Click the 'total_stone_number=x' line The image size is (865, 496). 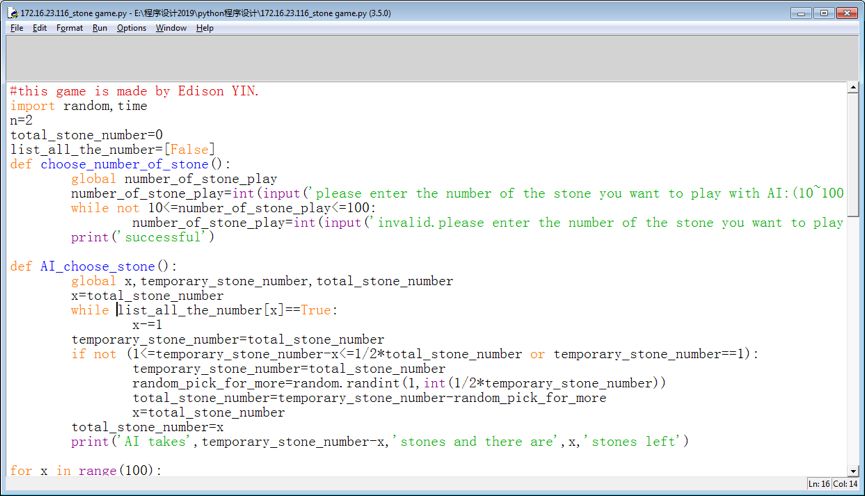pos(147,427)
